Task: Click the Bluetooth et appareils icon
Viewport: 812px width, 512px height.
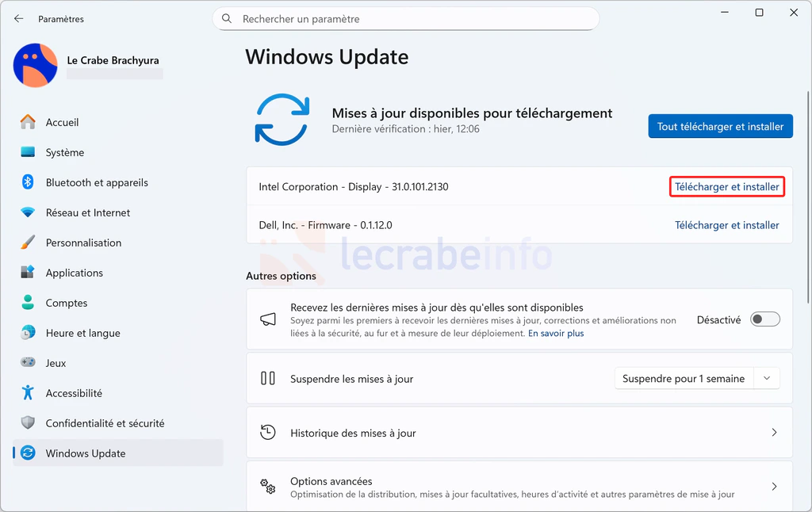Action: tap(28, 182)
